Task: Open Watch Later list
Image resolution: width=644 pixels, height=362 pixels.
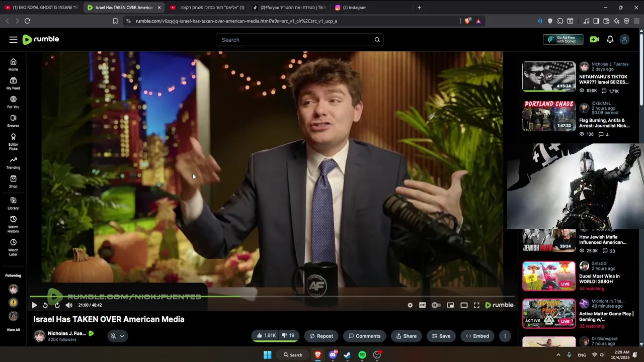Action: coord(13,247)
